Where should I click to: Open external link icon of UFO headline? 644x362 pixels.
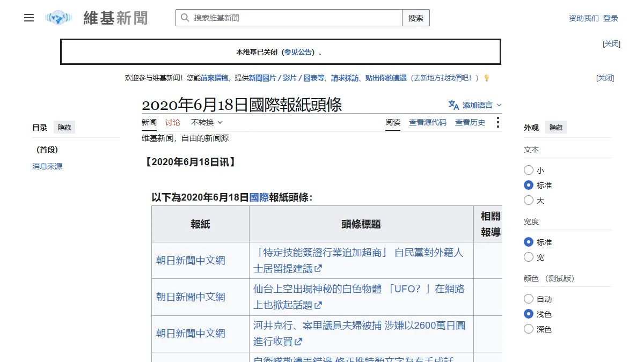point(318,305)
